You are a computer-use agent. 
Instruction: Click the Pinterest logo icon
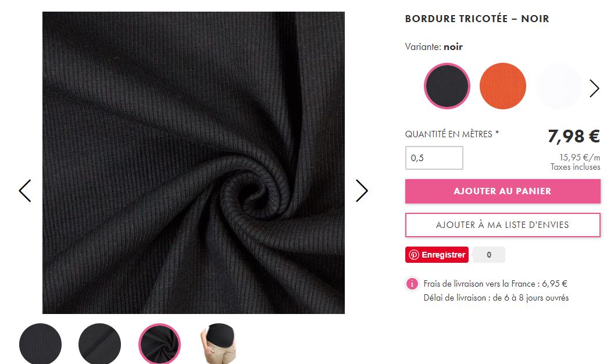click(x=414, y=255)
